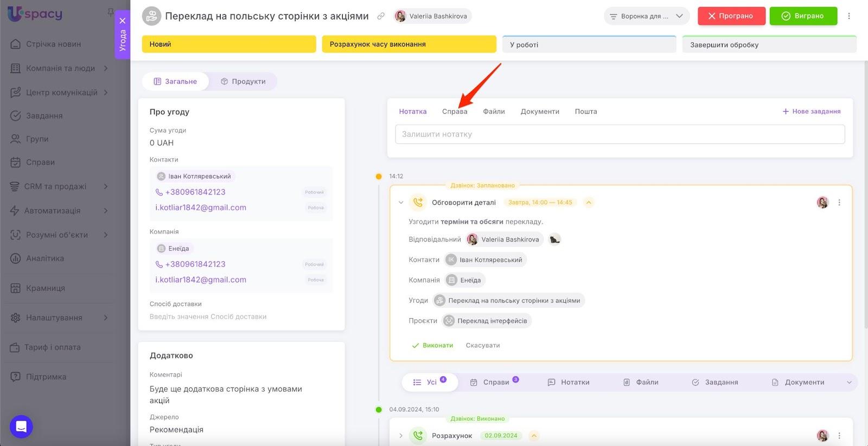Select the Новий pipeline stage
Image resolution: width=868 pixels, height=446 pixels.
point(228,44)
